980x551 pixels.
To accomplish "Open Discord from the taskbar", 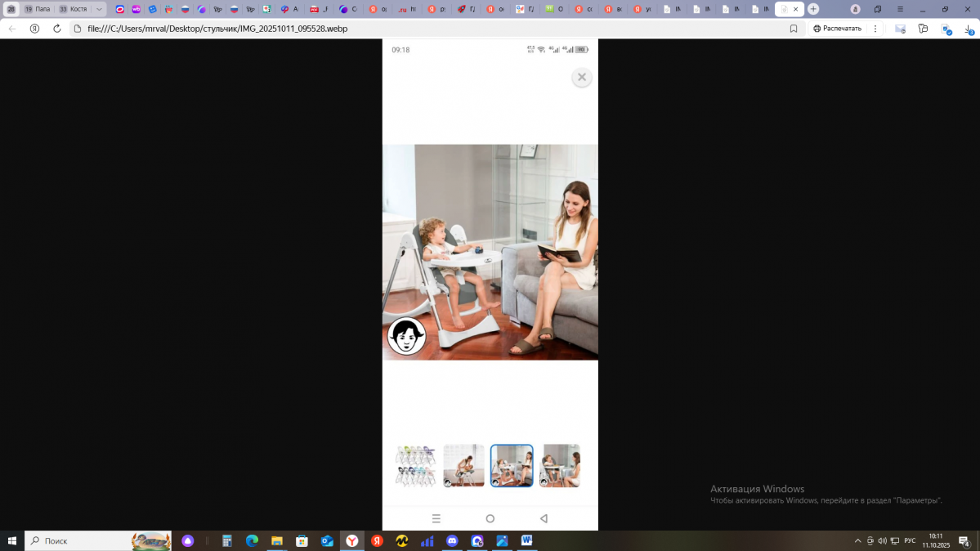I will click(x=452, y=541).
